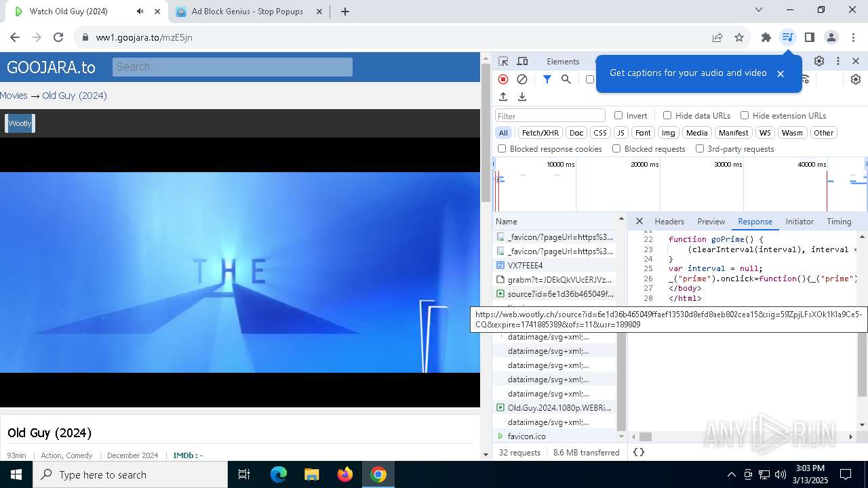Toggle the device toolbar icon
The width and height of the screenshot is (868, 488).
coord(522,61)
